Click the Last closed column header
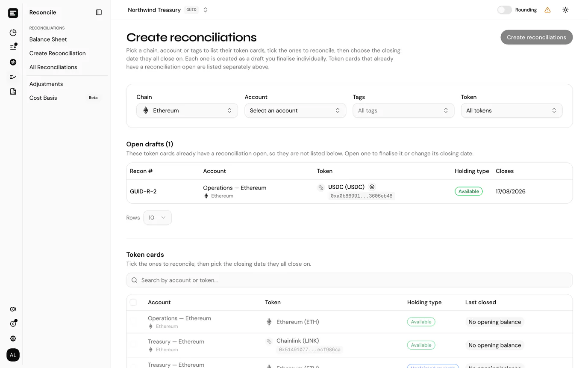This screenshot has height=368, width=588. tap(480, 302)
